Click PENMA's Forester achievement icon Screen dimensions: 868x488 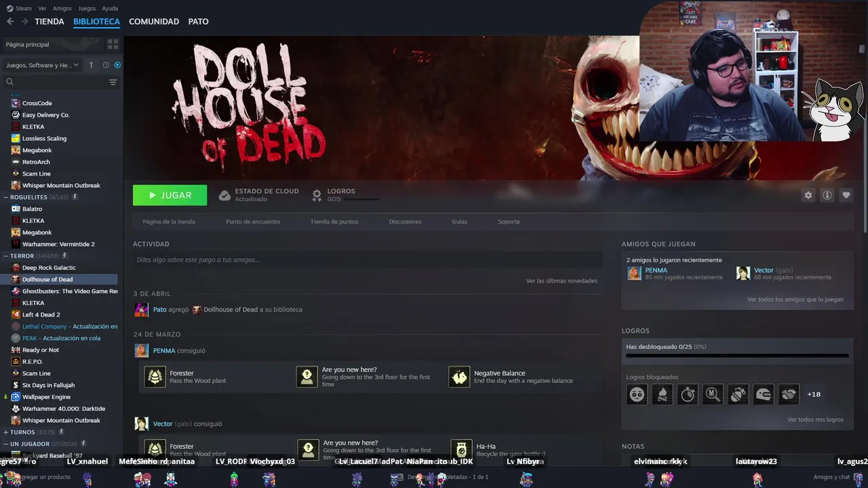click(155, 377)
